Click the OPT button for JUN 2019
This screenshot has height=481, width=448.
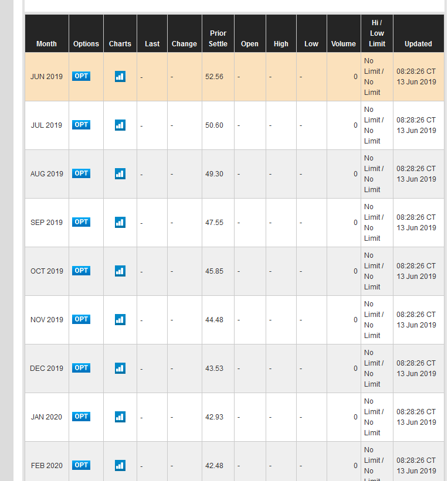click(81, 76)
